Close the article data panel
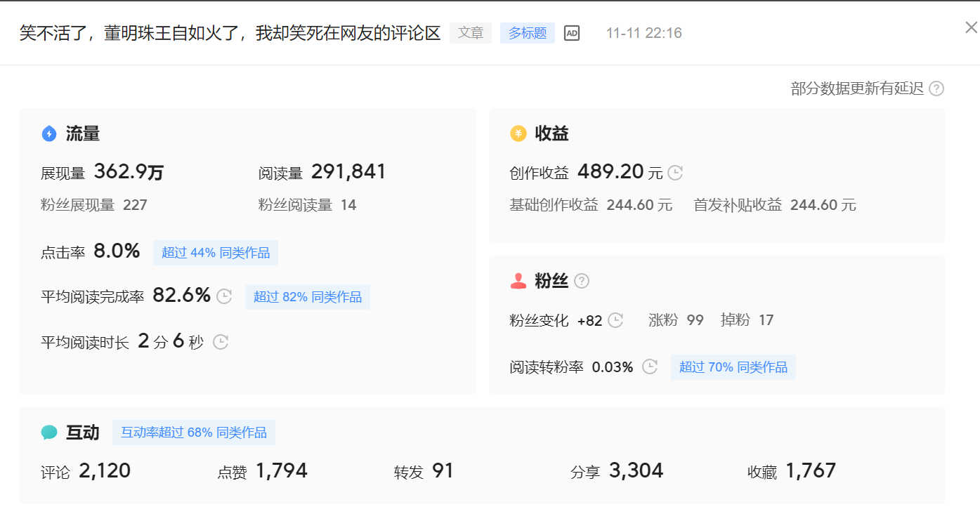Viewport: 980px width, 521px height. click(971, 27)
